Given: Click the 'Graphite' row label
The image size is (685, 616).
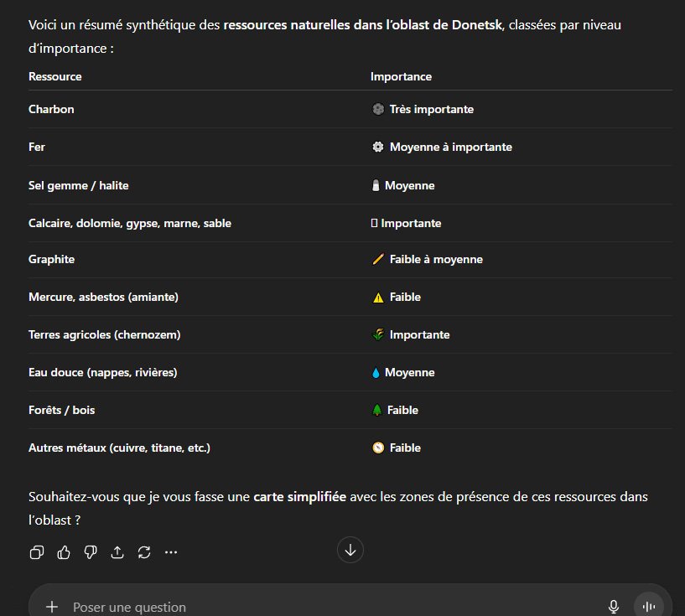Looking at the screenshot, I should 51,259.
